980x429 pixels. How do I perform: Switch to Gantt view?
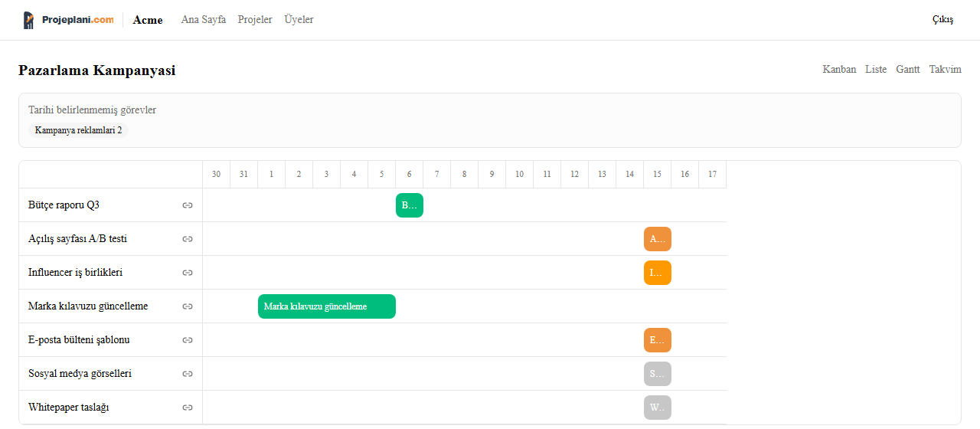click(x=908, y=70)
